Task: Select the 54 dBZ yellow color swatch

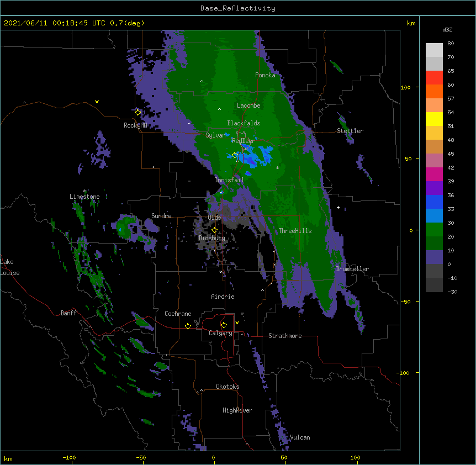Action: (434, 119)
